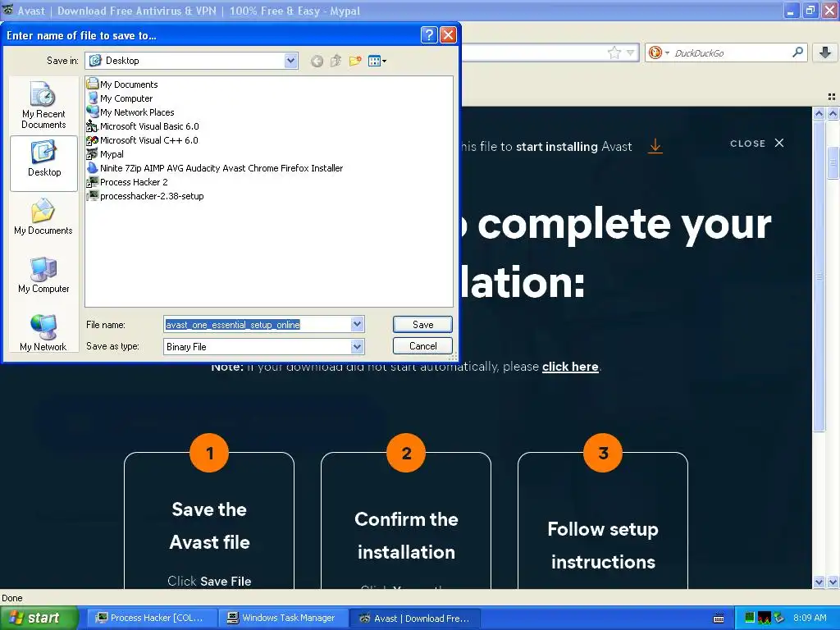Image resolution: width=840 pixels, height=630 pixels.
Task: Minimize the Mypal browser window
Action: pos(791,10)
